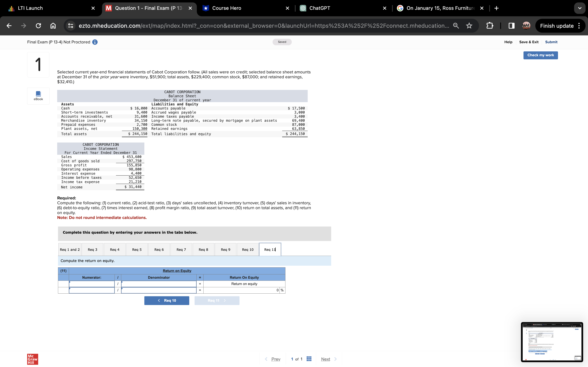The image size is (588, 367).
Task: Click the Submit link
Action: (x=551, y=42)
